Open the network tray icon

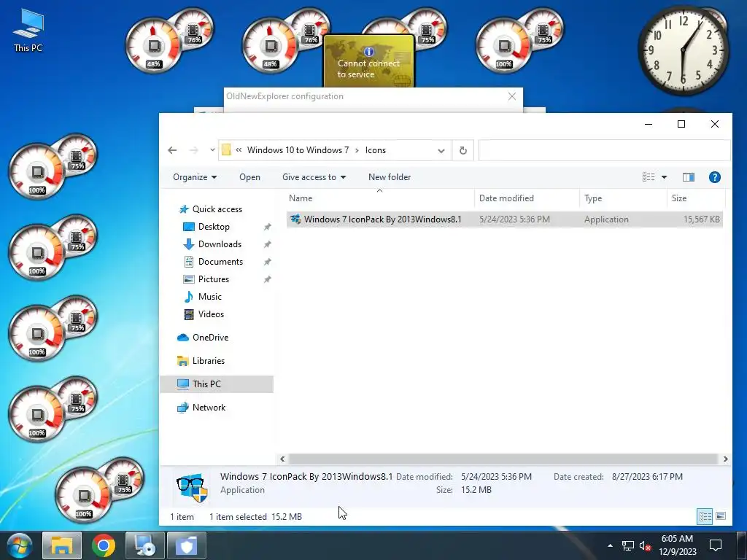[628, 545]
